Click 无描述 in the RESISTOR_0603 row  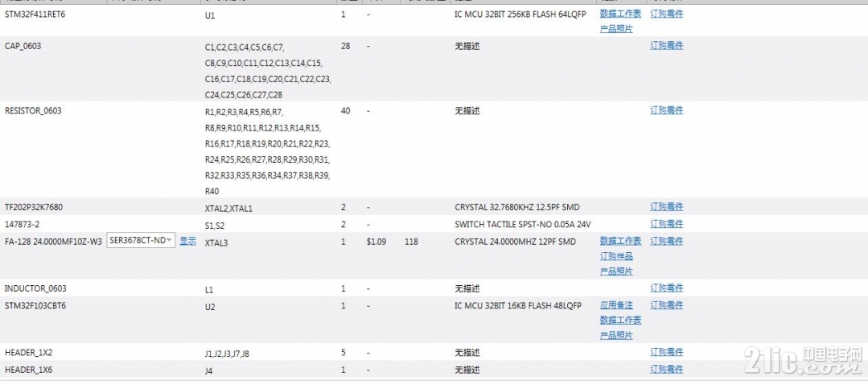pyautogui.click(x=467, y=110)
